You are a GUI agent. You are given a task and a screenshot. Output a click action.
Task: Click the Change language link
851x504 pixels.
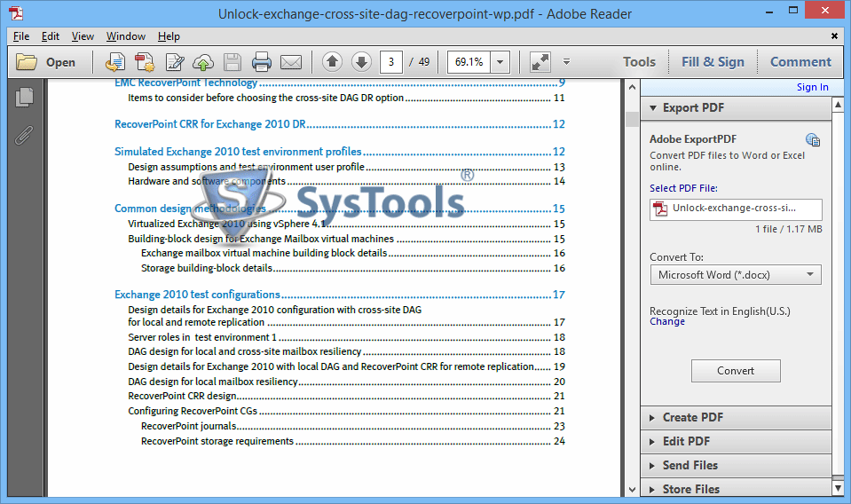[x=667, y=321]
